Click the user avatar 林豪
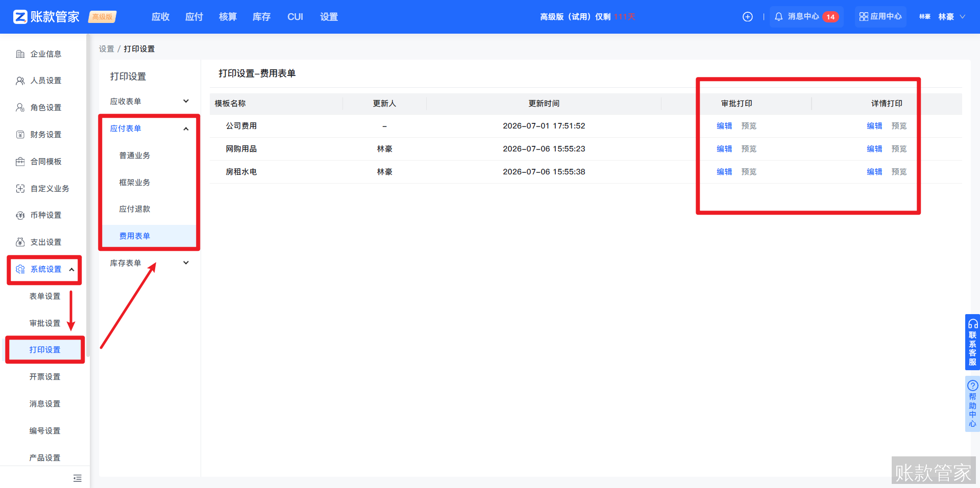Image resolution: width=980 pixels, height=488 pixels. tap(924, 17)
